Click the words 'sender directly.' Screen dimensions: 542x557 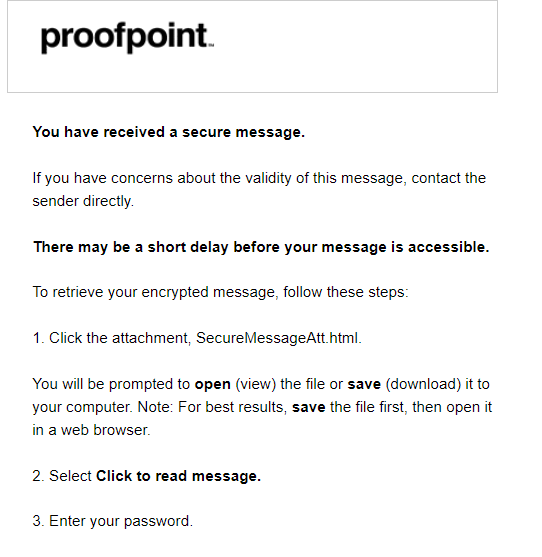pyautogui.click(x=83, y=201)
